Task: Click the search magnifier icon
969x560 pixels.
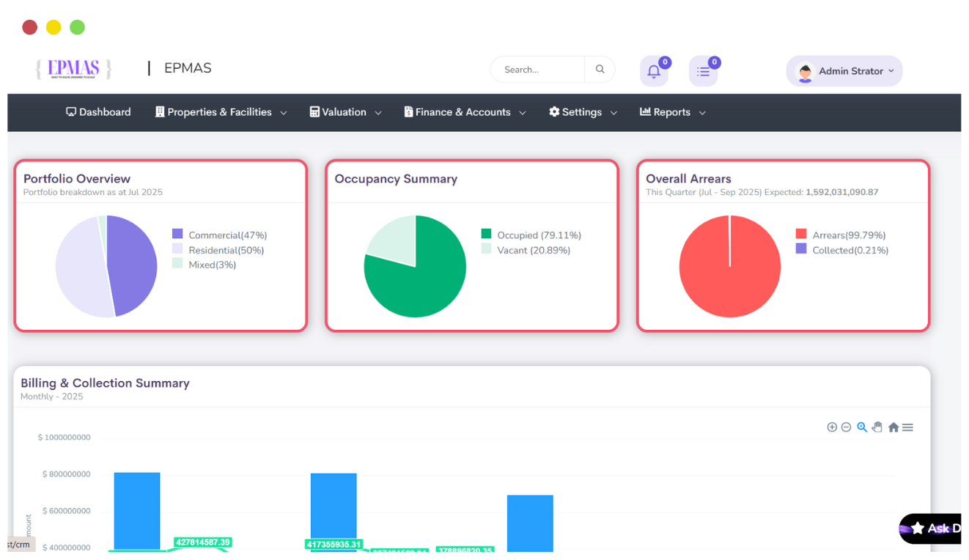Action: coord(600,70)
